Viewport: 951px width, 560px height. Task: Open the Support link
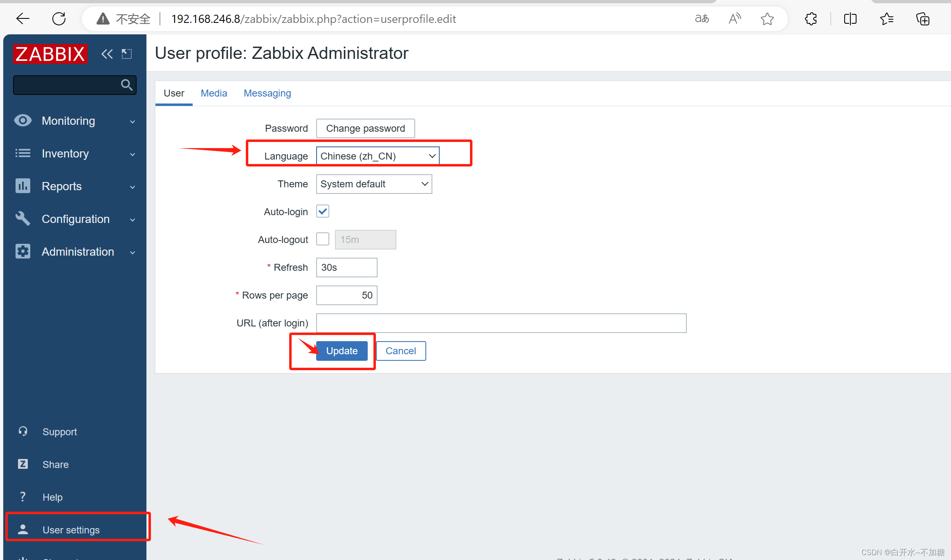pyautogui.click(x=60, y=432)
